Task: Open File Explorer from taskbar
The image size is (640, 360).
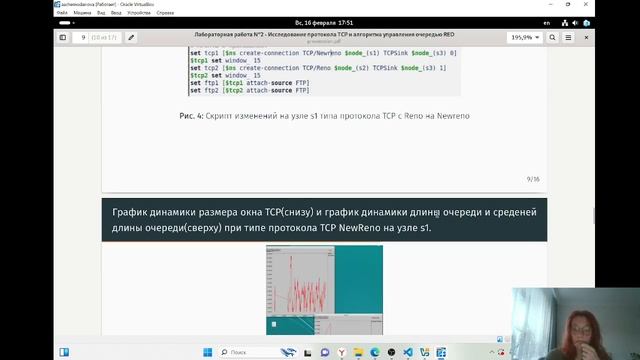Action: [x=358, y=352]
